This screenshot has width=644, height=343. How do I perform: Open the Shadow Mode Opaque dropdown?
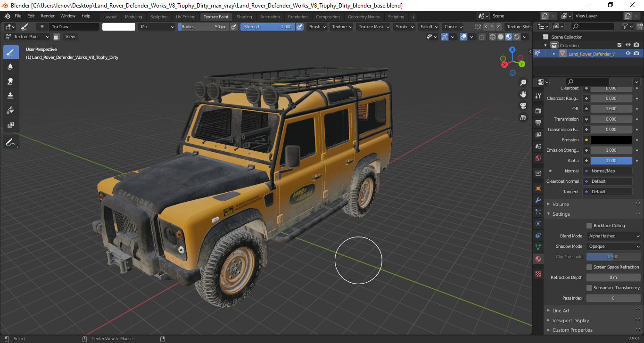[x=614, y=246]
